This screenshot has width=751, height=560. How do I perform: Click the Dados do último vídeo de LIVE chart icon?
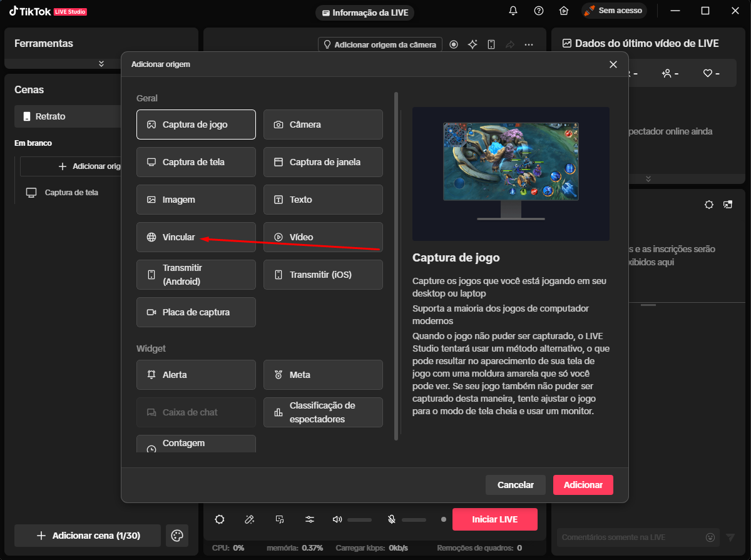[567, 44]
